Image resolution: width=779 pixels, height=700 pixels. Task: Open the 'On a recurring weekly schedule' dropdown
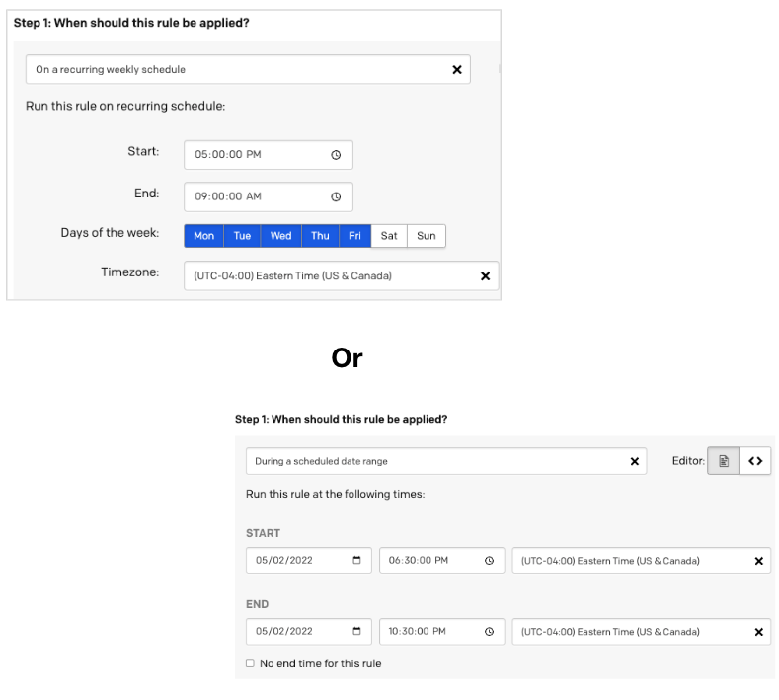pyautogui.click(x=237, y=70)
